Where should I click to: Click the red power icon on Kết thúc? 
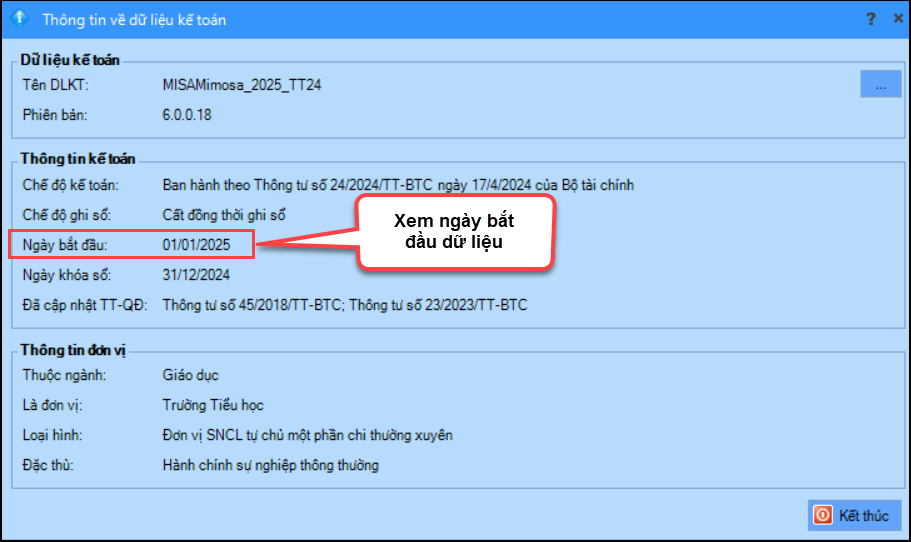(823, 515)
